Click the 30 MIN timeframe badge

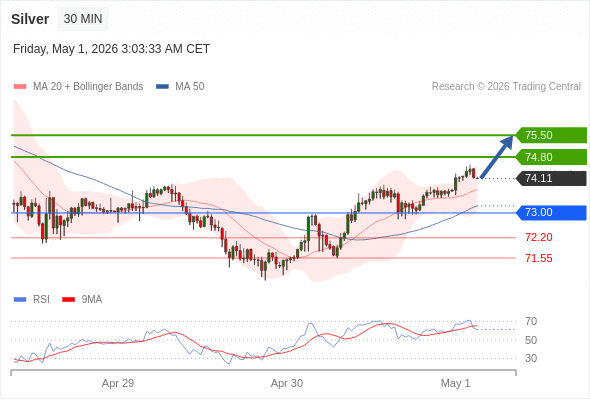[83, 19]
